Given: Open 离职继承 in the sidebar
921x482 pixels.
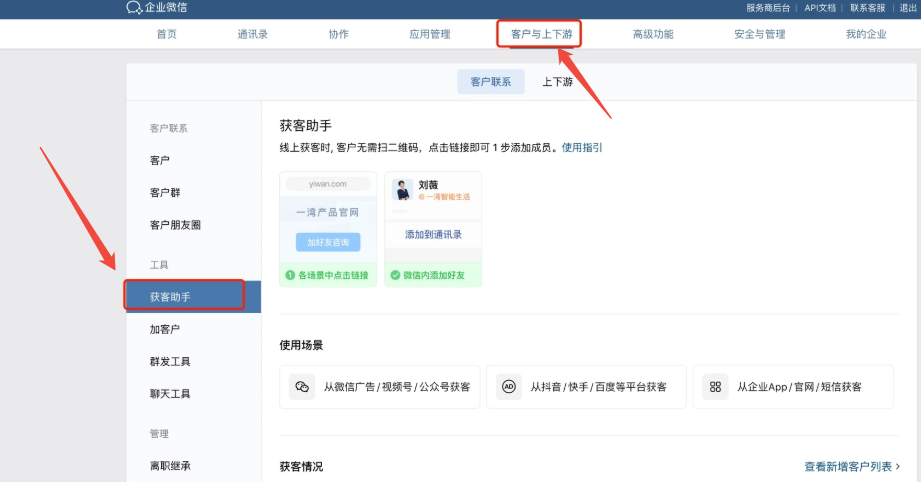Looking at the screenshot, I should pos(170,466).
